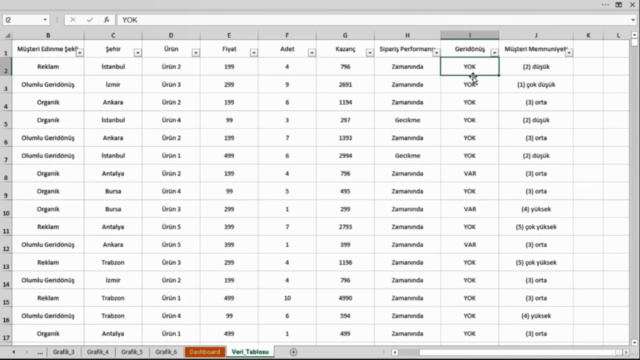Open filter dropdown for Sipariş Performansı
The height and width of the screenshot is (360, 640).
pyautogui.click(x=436, y=53)
